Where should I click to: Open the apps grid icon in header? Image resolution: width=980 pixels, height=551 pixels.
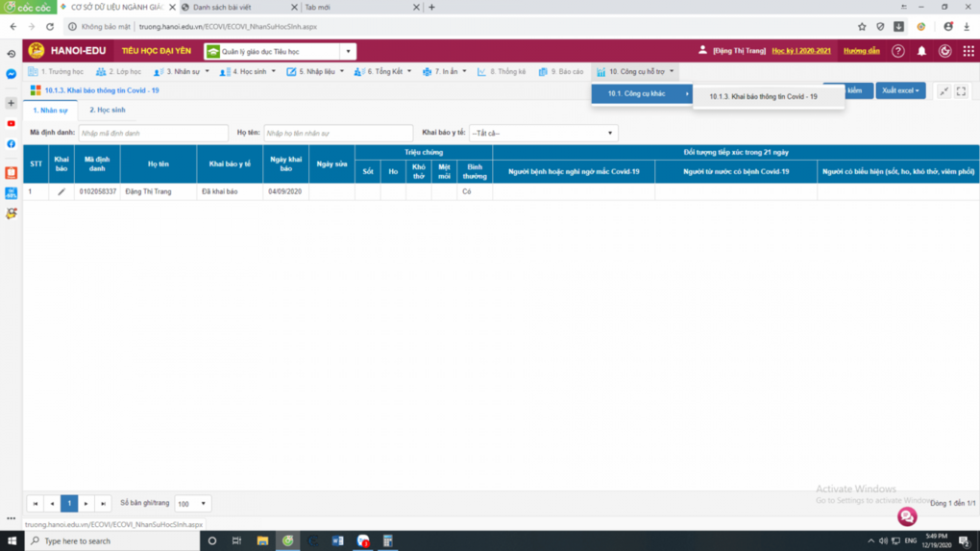[x=968, y=51]
